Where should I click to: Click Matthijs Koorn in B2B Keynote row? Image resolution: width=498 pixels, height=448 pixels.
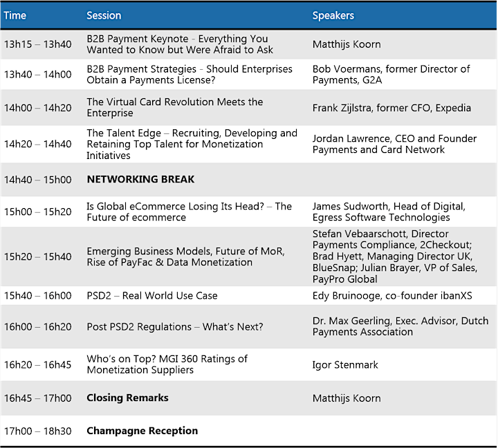347,44
